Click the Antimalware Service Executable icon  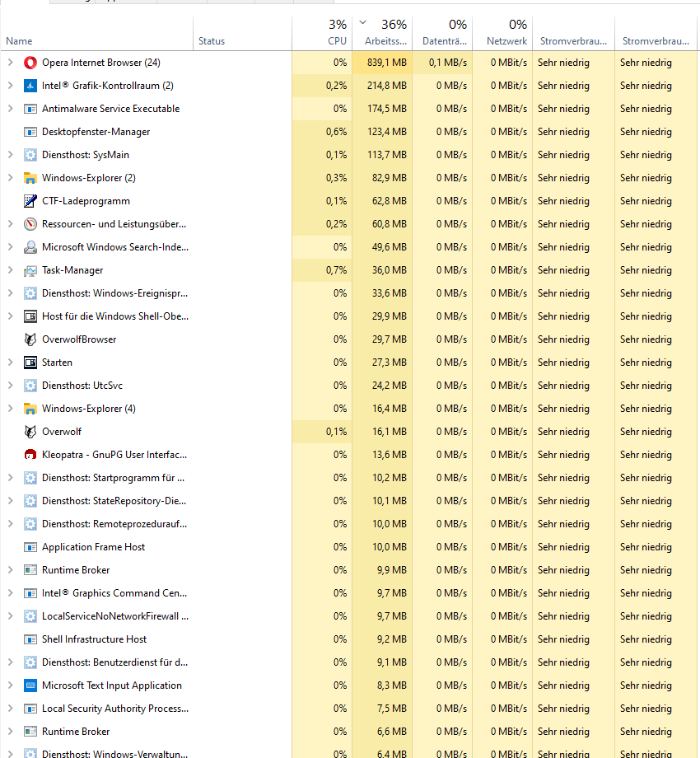pos(30,109)
